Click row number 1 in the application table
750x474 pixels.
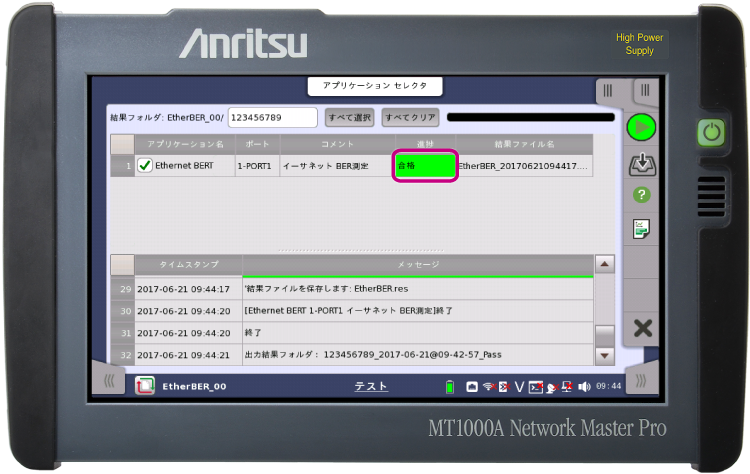[122, 166]
